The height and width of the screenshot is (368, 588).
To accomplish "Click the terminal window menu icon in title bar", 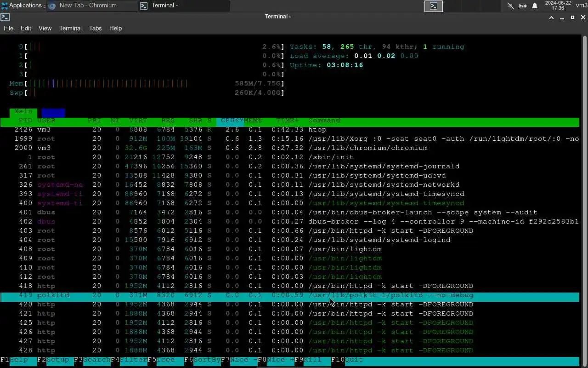I will pos(5,17).
